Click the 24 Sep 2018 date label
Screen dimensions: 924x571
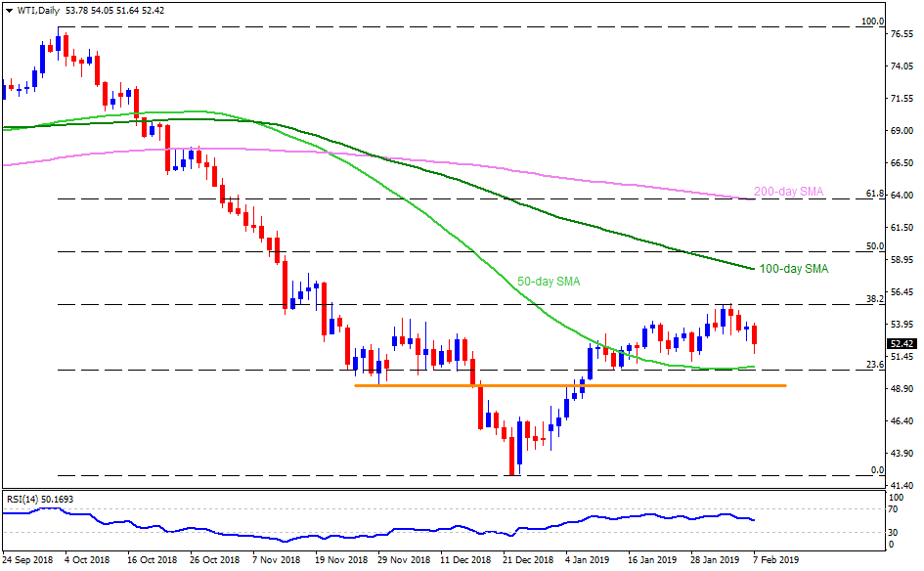tap(28, 561)
